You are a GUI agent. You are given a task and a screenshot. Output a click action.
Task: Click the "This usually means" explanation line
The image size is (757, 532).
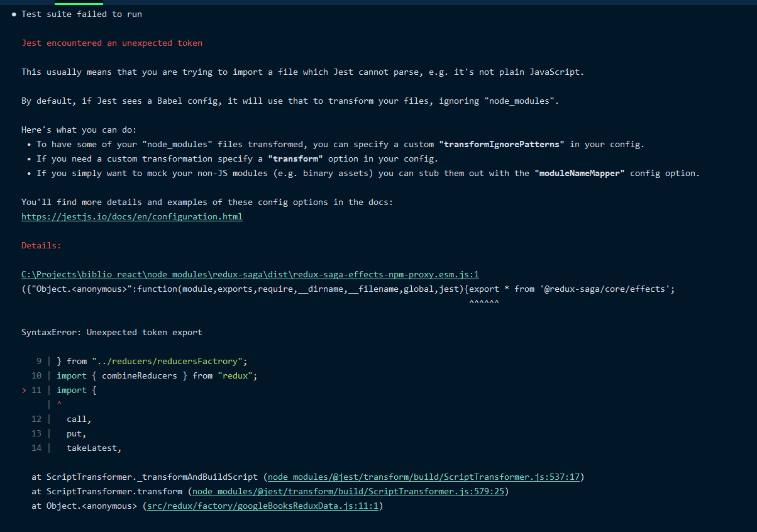pos(303,72)
